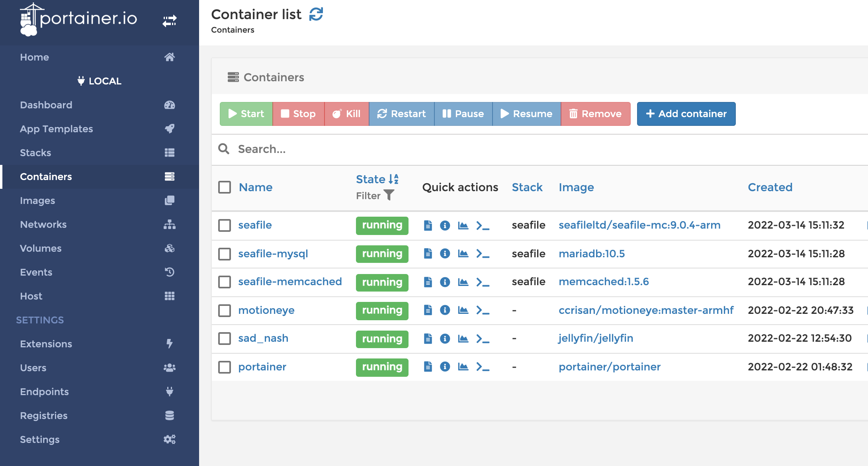Click the Start button
The width and height of the screenshot is (868, 466).
(246, 114)
